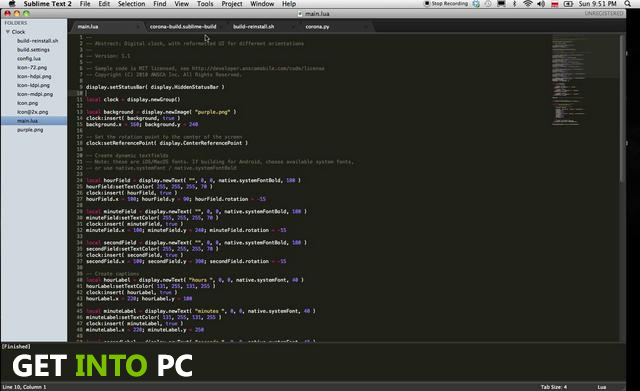Open the Window menu
640x391 pixels.
tap(262, 4)
